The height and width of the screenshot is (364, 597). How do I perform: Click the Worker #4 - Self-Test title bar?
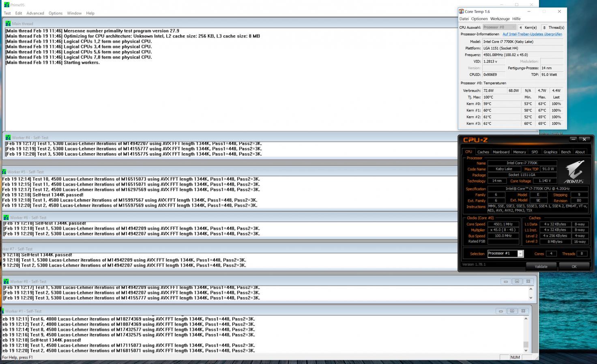point(230,137)
